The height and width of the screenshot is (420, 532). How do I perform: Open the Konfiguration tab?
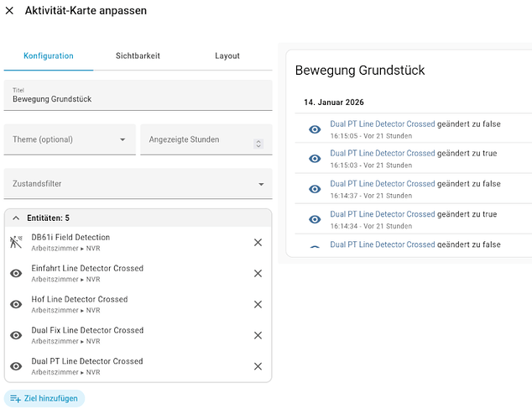pos(49,55)
